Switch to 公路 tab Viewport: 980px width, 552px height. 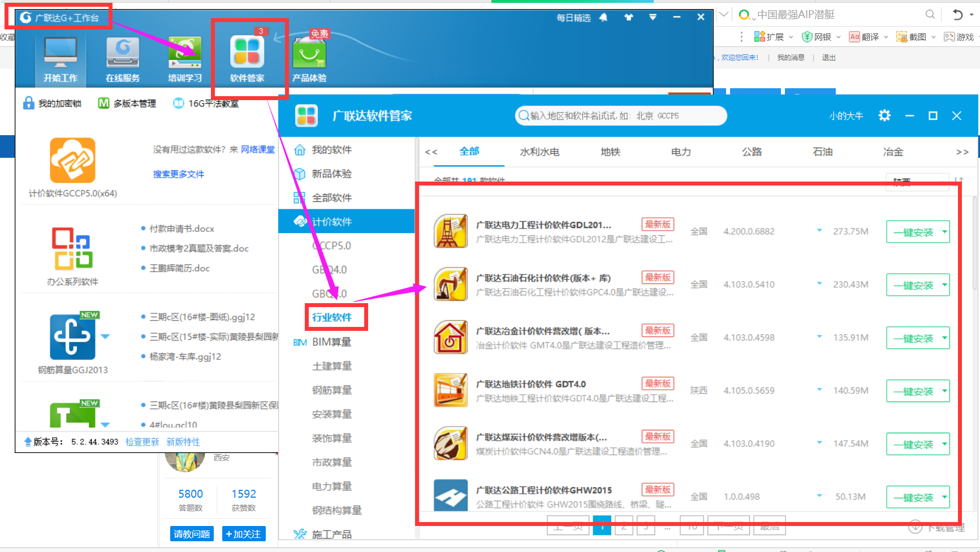752,152
